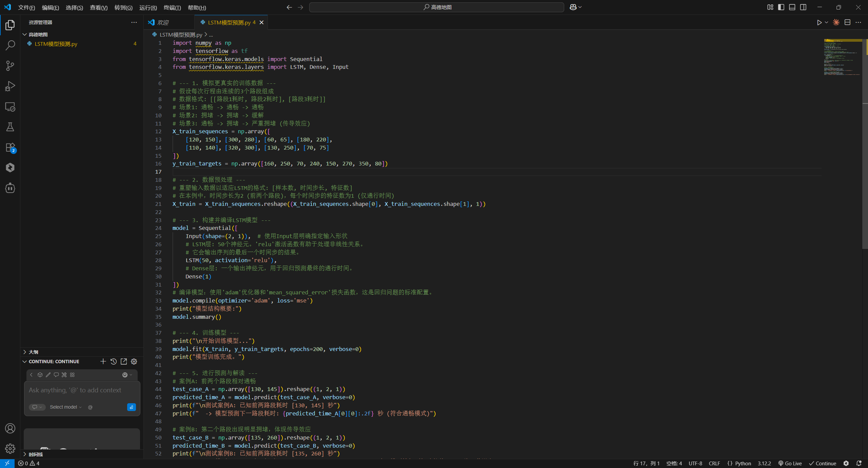Start a new Continue session with plus
This screenshot has height=468, width=868.
pyautogui.click(x=103, y=362)
